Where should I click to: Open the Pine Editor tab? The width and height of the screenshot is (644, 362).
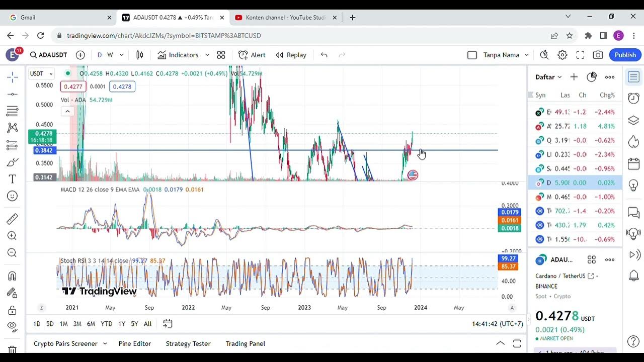tap(134, 343)
